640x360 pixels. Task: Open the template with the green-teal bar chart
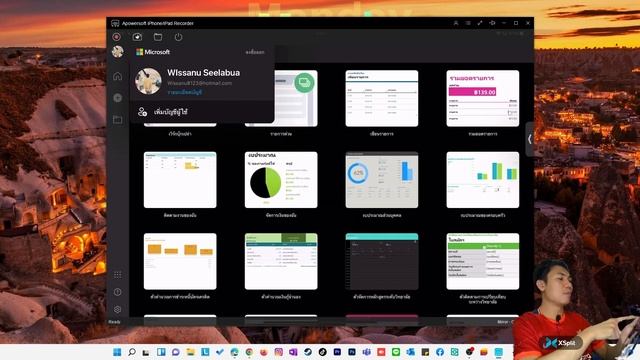[x=483, y=180]
